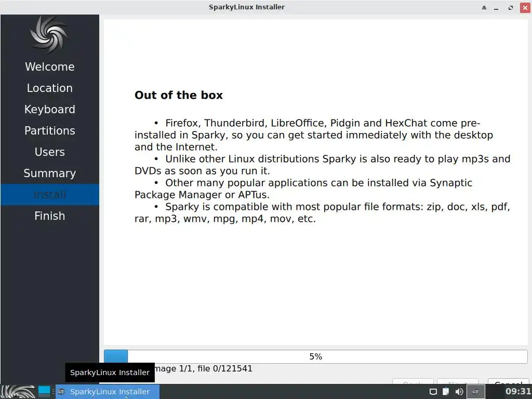Viewport: 532px width, 399px height.
Task: Minimize the SparkyLinux Installer window
Action: click(x=496, y=7)
